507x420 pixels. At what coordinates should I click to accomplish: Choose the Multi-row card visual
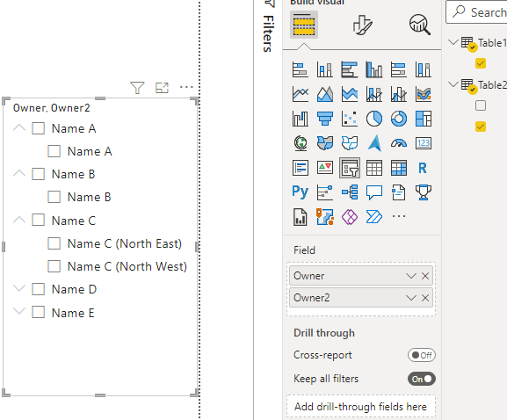point(300,168)
